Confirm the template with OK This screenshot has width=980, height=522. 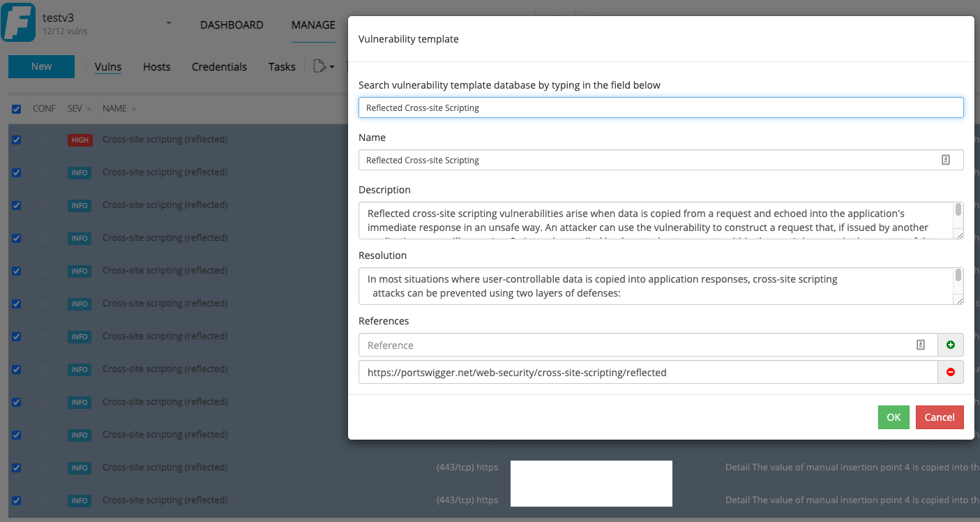click(x=894, y=417)
